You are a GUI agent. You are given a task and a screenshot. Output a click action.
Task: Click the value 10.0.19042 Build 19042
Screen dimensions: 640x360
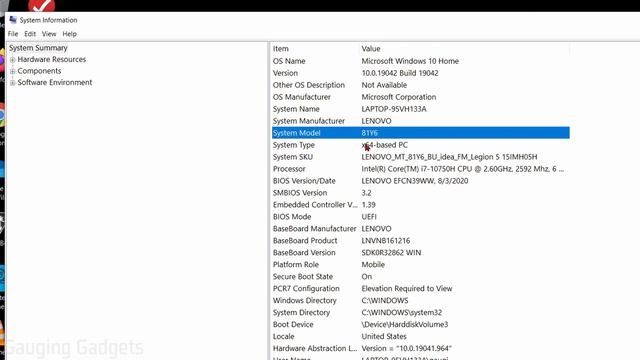[x=400, y=73]
